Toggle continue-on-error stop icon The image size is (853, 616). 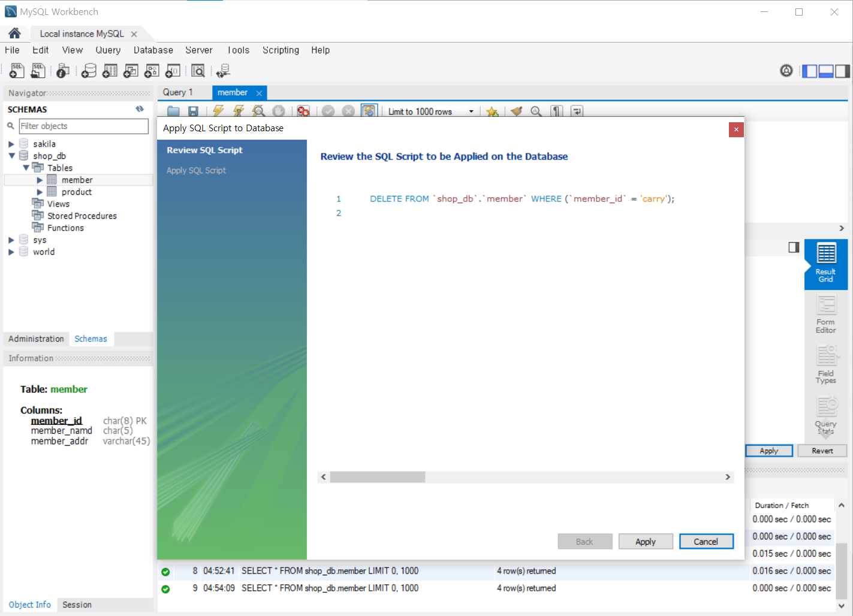coord(303,111)
